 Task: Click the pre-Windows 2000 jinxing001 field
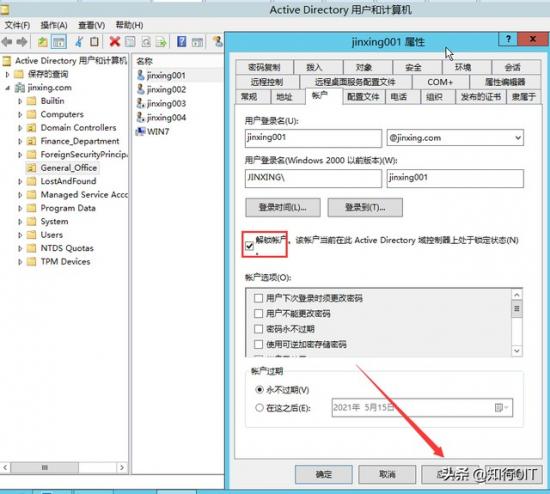tap(455, 178)
